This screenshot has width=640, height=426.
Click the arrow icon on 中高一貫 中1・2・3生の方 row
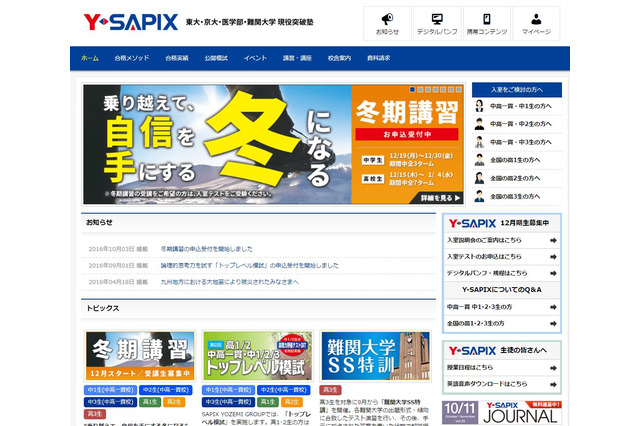click(553, 307)
